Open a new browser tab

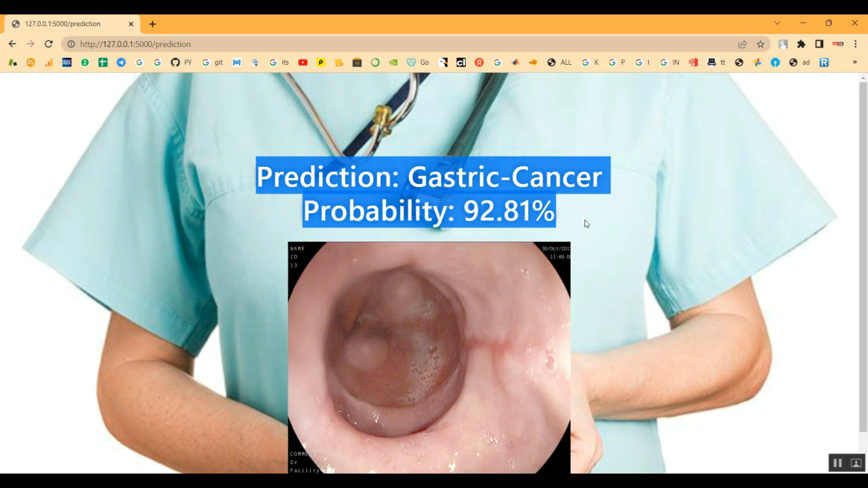[x=152, y=24]
